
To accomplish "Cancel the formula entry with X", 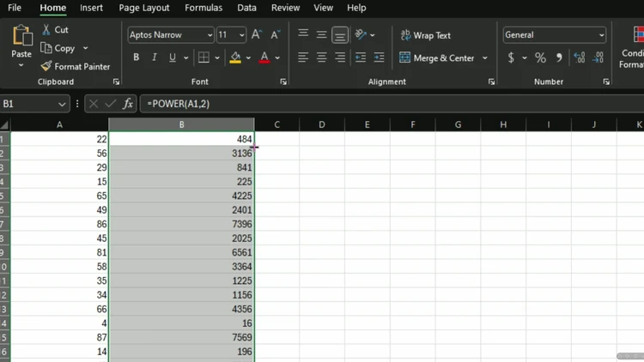I will (x=94, y=104).
